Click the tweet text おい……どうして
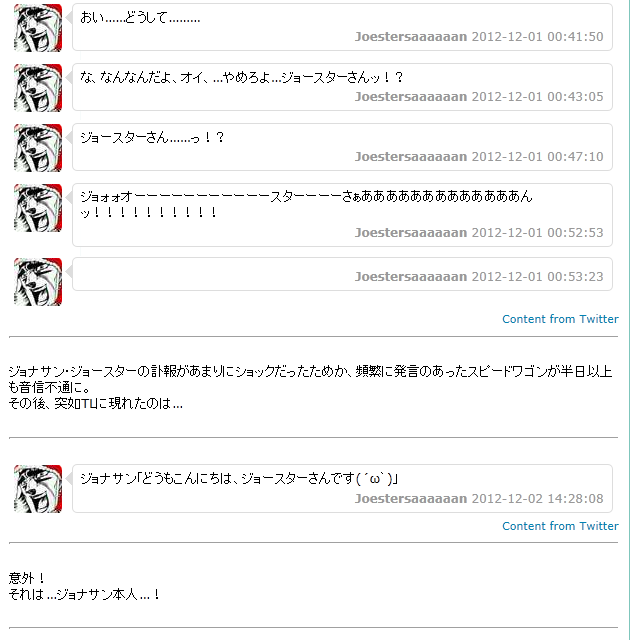This screenshot has height=640, width=630. pyautogui.click(x=140, y=18)
